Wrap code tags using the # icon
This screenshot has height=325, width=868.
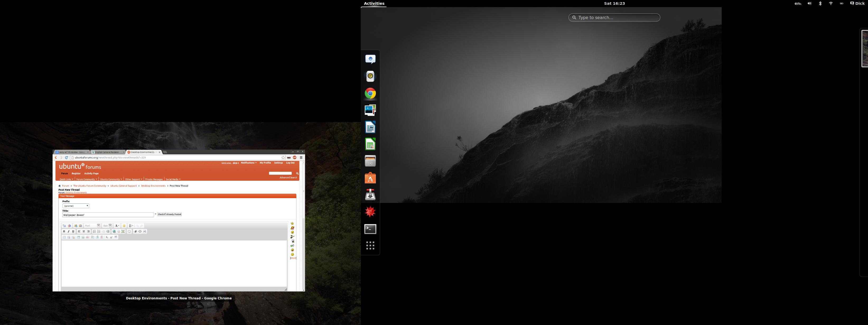[x=136, y=231]
